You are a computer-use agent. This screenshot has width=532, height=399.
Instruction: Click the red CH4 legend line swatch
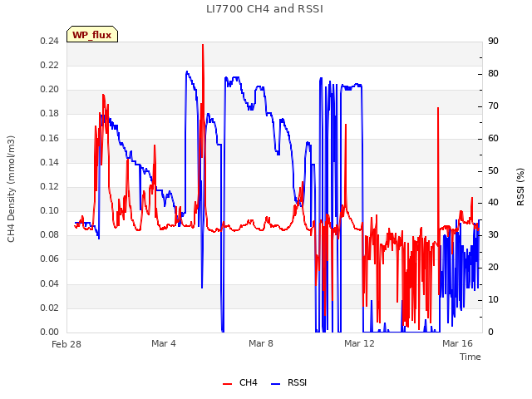pyautogui.click(x=227, y=384)
